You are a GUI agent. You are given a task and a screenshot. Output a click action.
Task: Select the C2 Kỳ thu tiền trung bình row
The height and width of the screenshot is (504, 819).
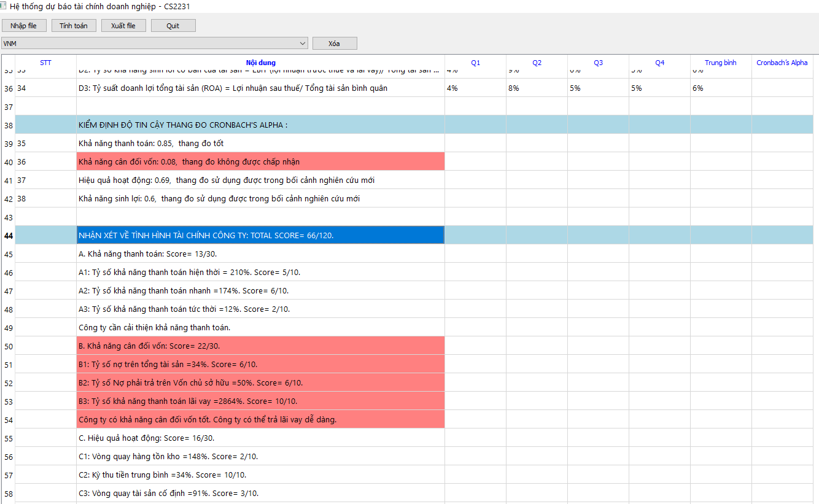(x=261, y=475)
